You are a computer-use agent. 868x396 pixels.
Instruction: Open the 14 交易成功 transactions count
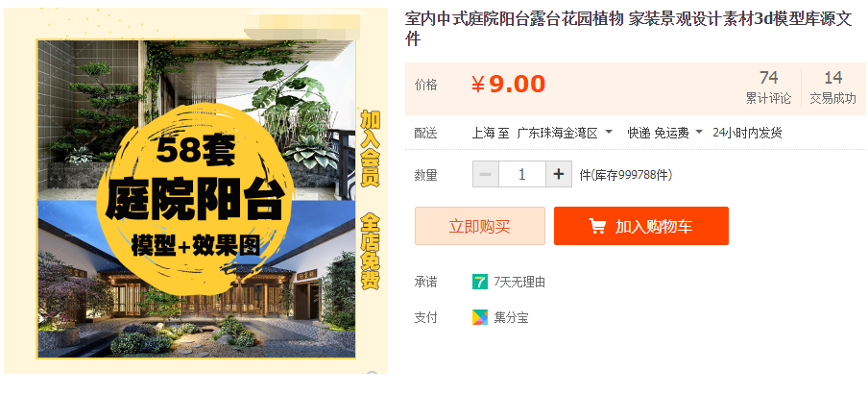[832, 87]
